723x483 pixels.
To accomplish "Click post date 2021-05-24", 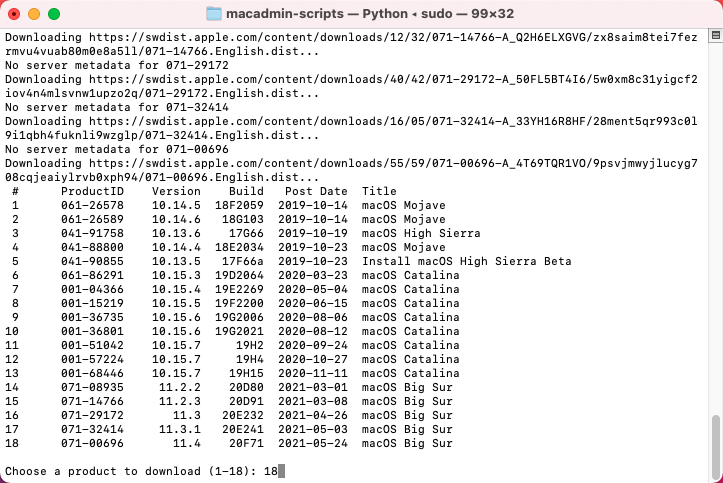I will point(313,443).
